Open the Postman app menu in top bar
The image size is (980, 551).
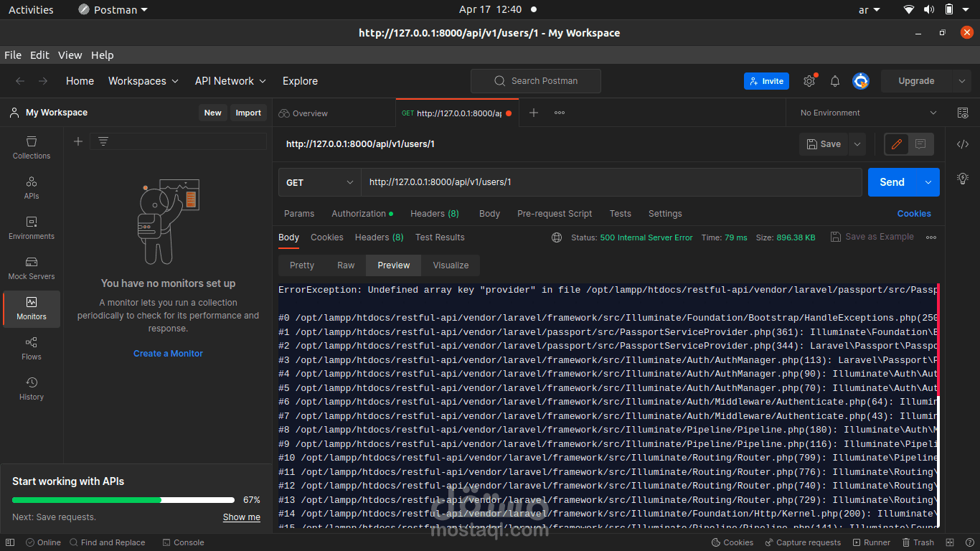tap(113, 9)
